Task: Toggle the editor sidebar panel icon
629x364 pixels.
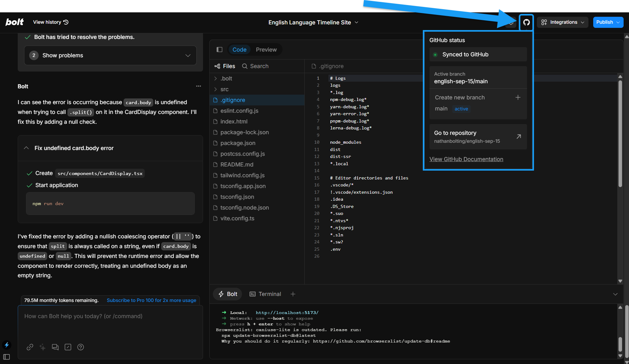Action: (219, 49)
